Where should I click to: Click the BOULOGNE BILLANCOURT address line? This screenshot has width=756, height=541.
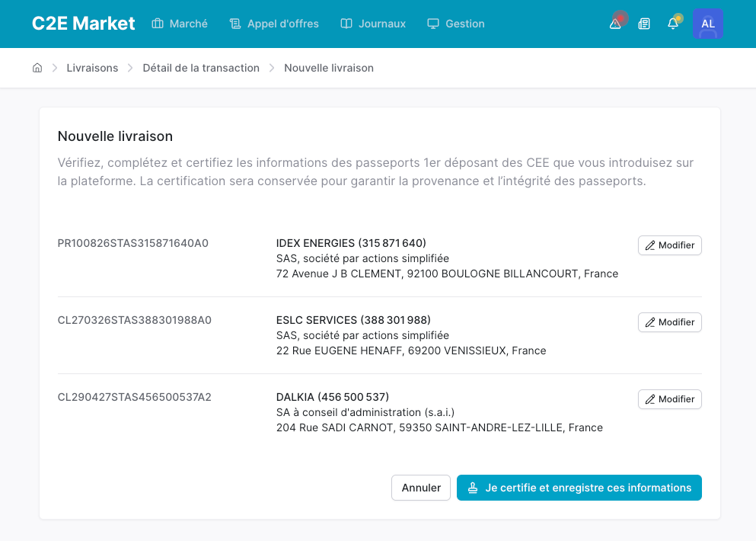[x=447, y=274]
